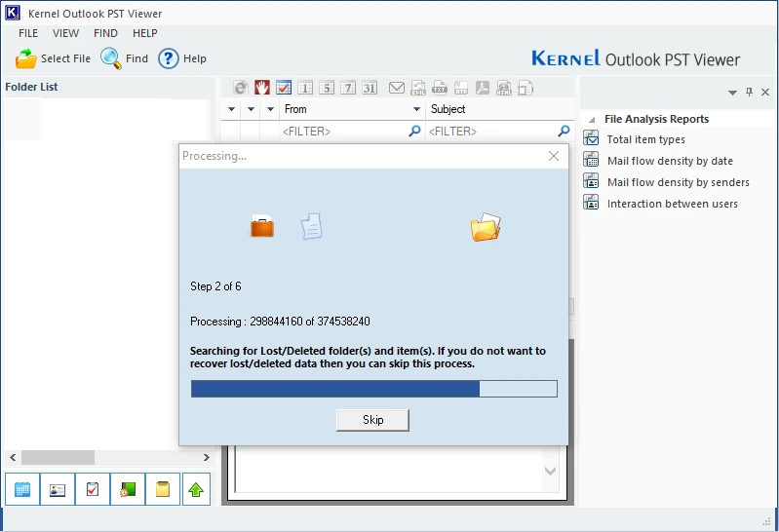Screen dimensions: 779x532
Task: Open the Calendar view in bottom bar
Action: coord(22,489)
